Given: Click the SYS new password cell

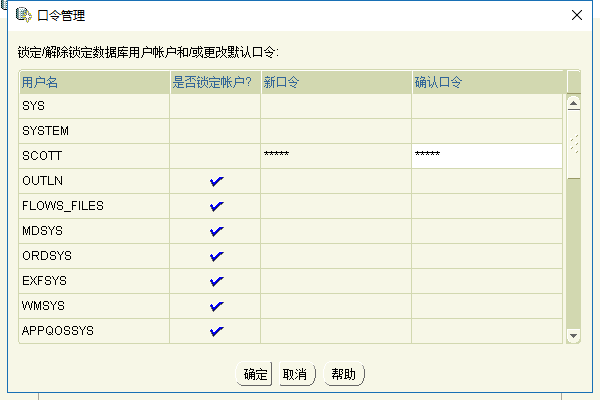Looking at the screenshot, I should click(335, 105).
